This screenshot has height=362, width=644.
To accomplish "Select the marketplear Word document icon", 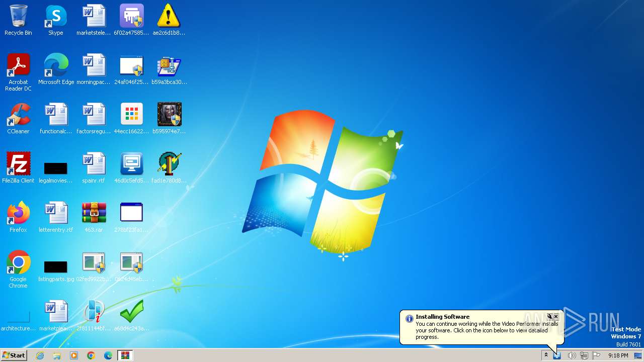I will pyautogui.click(x=56, y=316).
